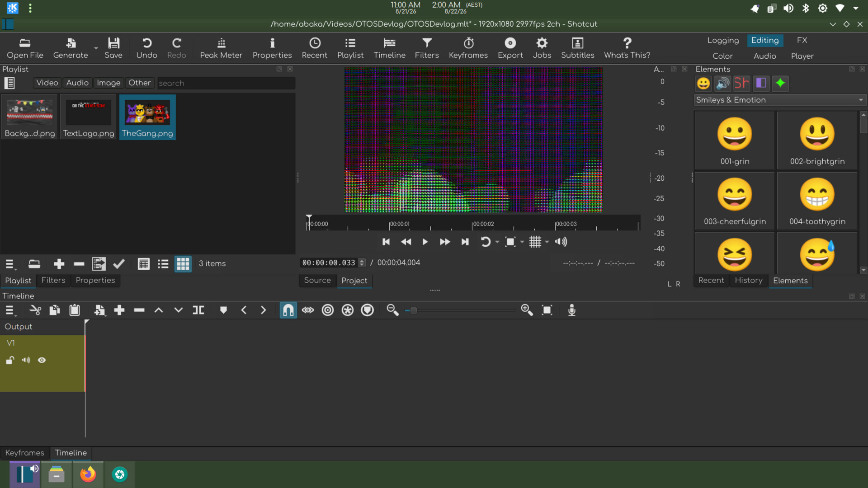This screenshot has height=488, width=868.
Task: Toggle the V1 track lock
Action: tap(10, 360)
